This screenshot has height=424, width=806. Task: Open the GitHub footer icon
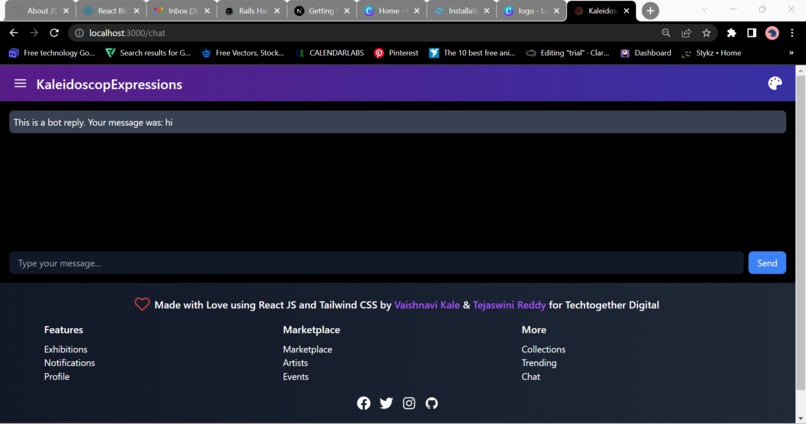[x=432, y=403]
